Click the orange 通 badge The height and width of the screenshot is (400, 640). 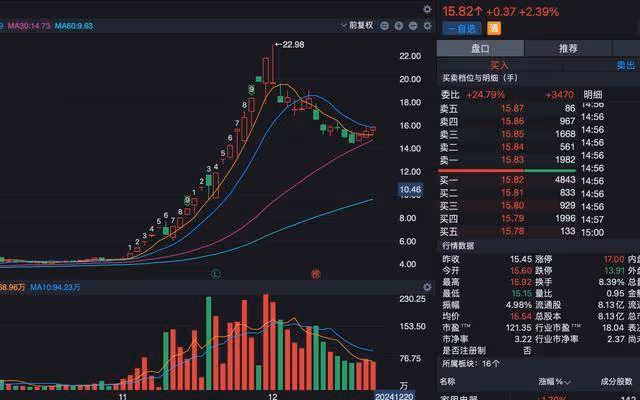494,28
